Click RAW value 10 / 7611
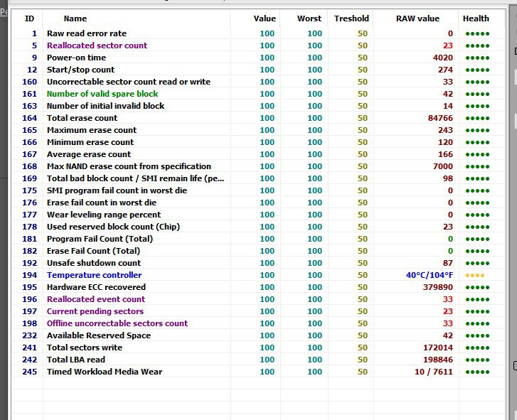 tap(434, 372)
